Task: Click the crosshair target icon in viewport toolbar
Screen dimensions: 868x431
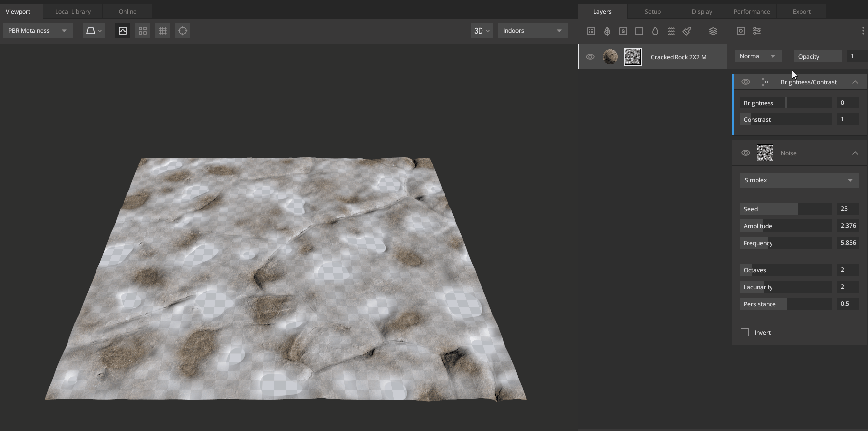Action: [183, 31]
